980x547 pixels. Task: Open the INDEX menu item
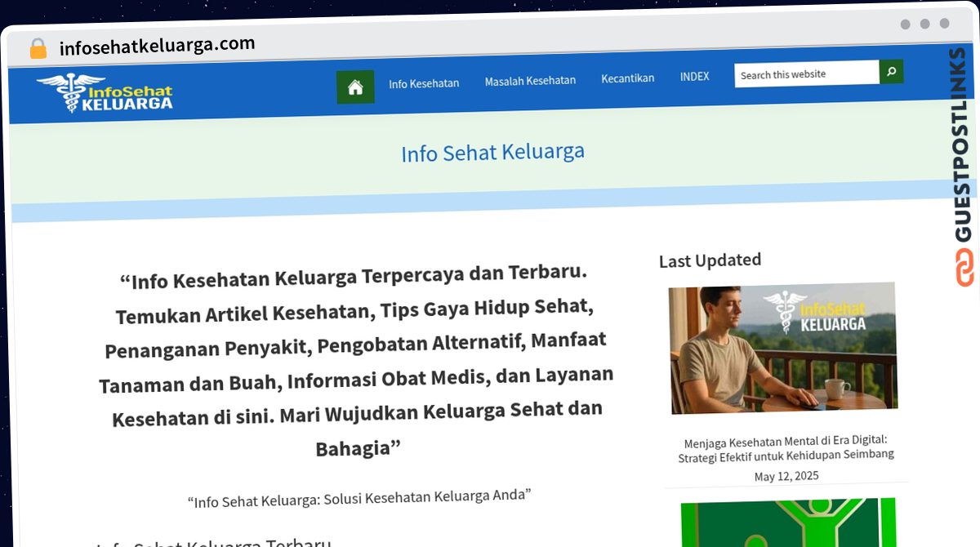(694, 77)
